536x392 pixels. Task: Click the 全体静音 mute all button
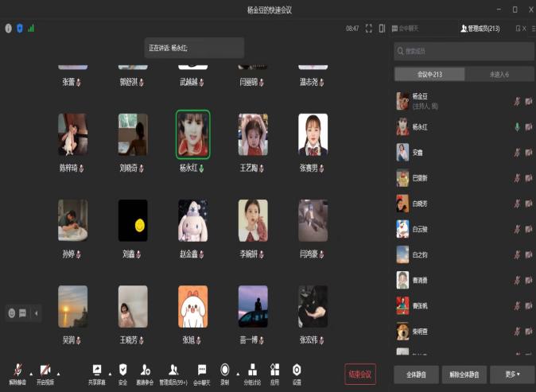417,375
